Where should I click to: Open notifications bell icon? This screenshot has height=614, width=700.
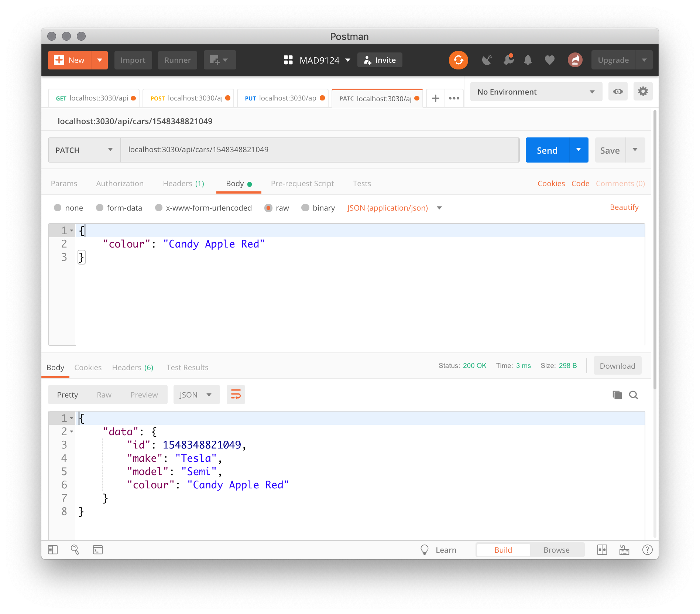(528, 60)
